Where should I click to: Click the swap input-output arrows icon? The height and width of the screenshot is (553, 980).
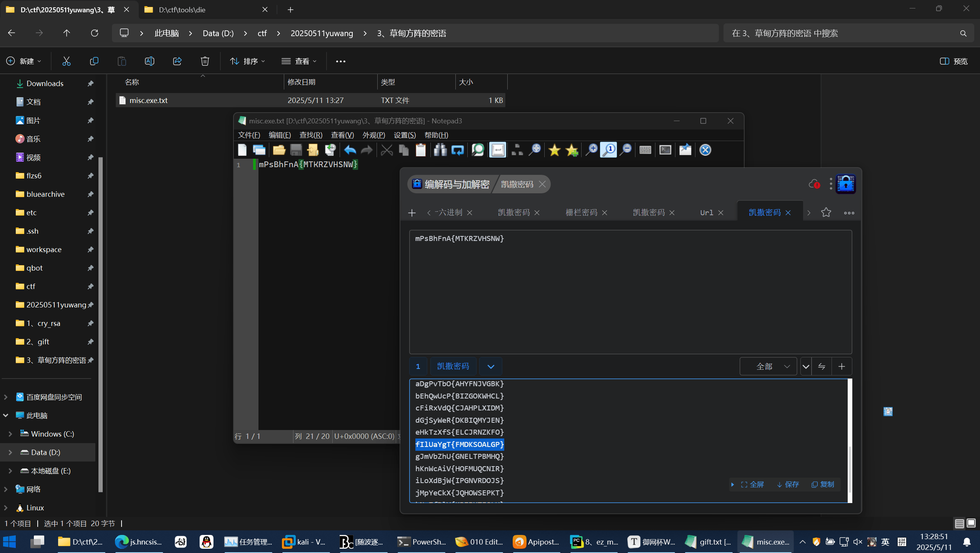click(822, 366)
